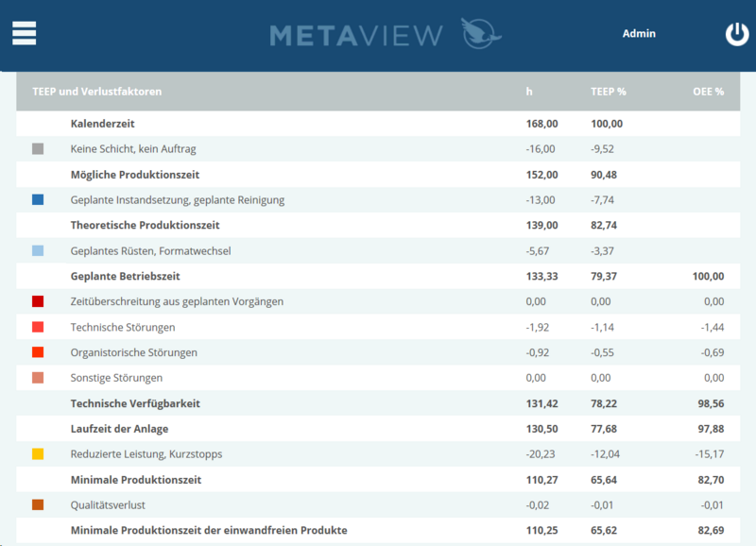
Task: Click the blue 'Geplante Instandsetzung' legend icon
Action: click(39, 199)
